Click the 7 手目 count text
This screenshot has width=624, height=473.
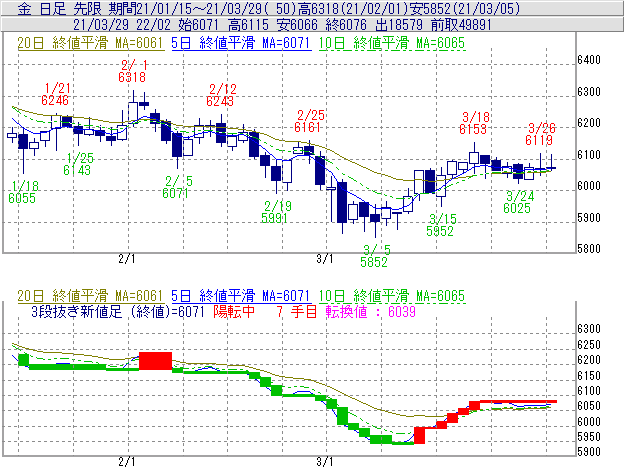tap(297, 311)
